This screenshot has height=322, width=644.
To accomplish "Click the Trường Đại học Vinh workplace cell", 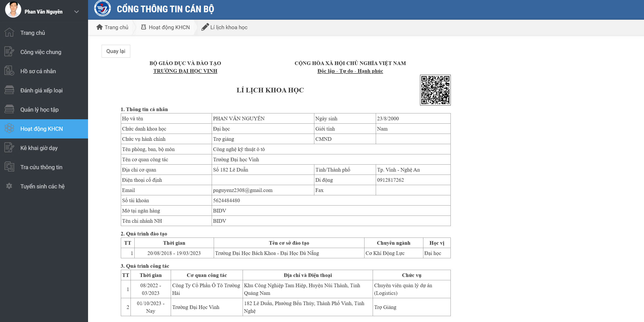I will (x=331, y=159).
